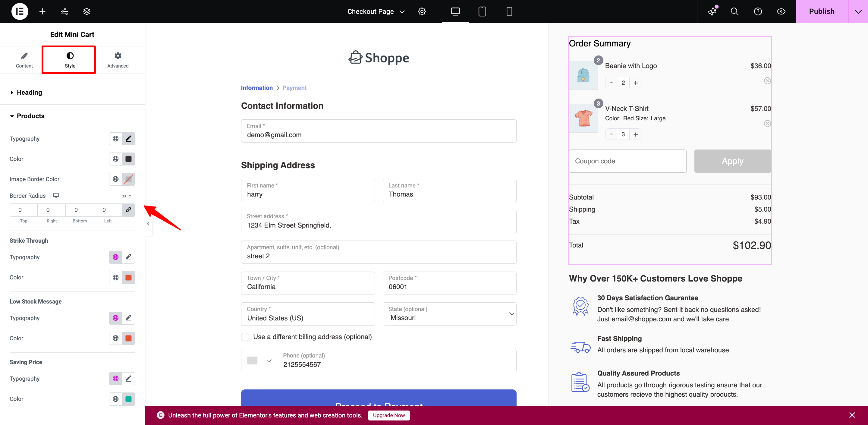Screen dimensions: 868x425
Task: Open the Help question mark icon
Action: pos(758,11)
